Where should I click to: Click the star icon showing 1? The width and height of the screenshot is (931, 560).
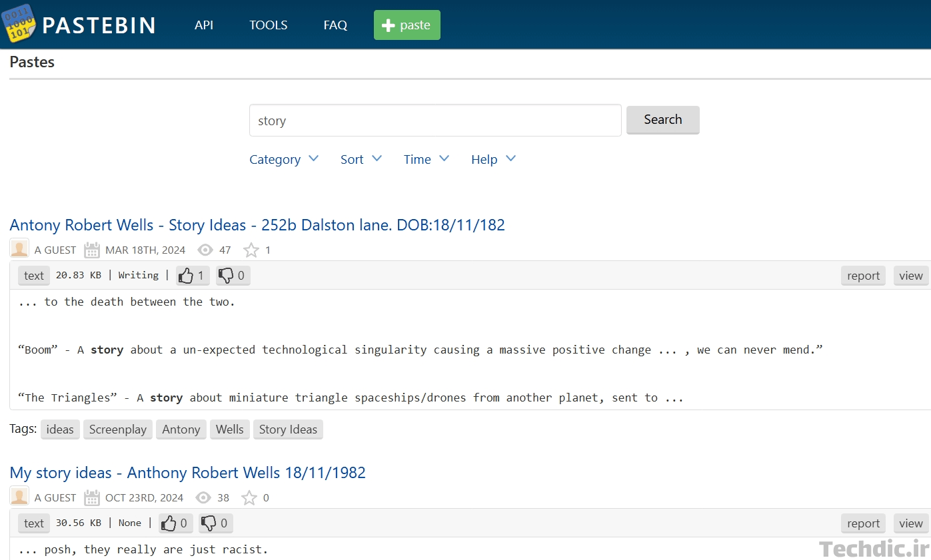click(x=251, y=250)
